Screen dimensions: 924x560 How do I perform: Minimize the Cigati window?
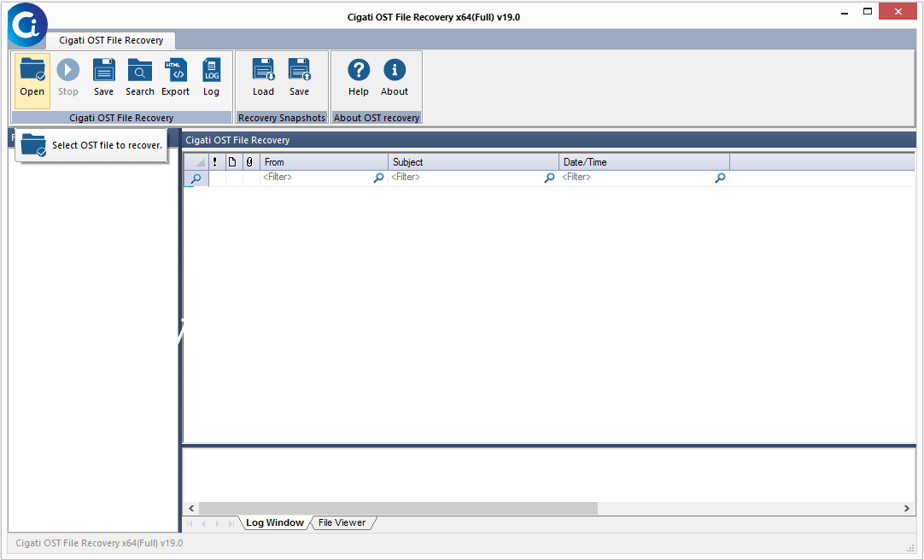[x=844, y=12]
